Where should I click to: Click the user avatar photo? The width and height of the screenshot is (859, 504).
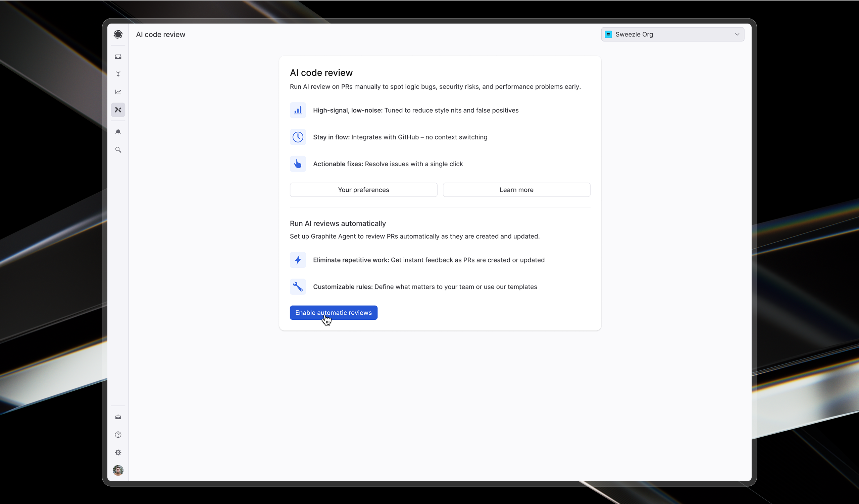coord(118,470)
